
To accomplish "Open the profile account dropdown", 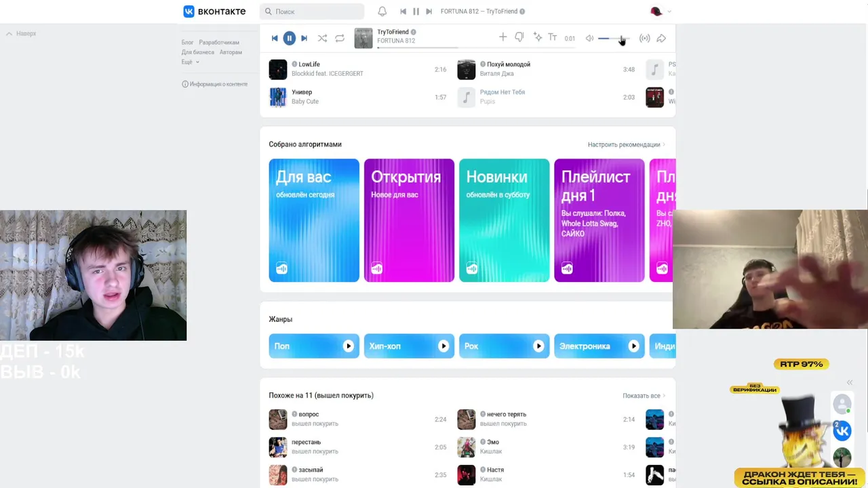I will click(x=660, y=12).
